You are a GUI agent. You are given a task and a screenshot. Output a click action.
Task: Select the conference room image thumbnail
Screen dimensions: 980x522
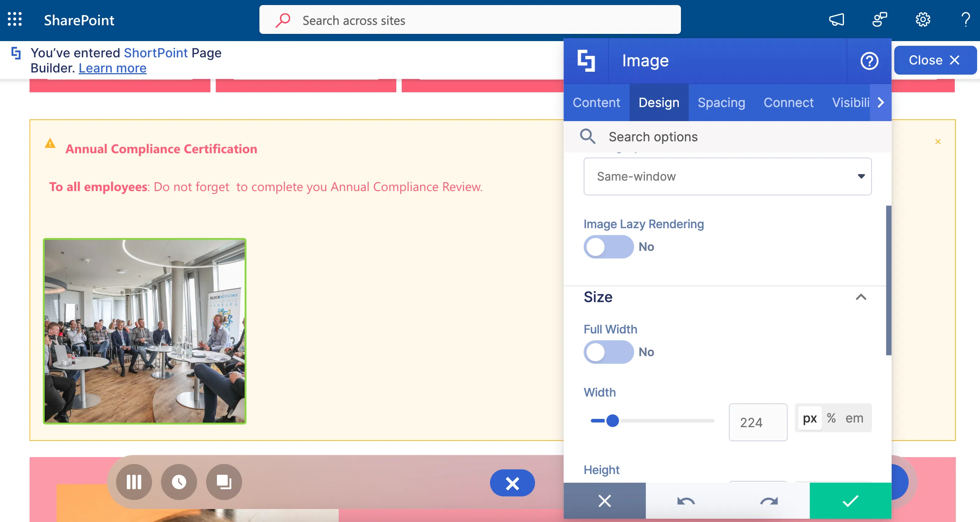coord(144,331)
